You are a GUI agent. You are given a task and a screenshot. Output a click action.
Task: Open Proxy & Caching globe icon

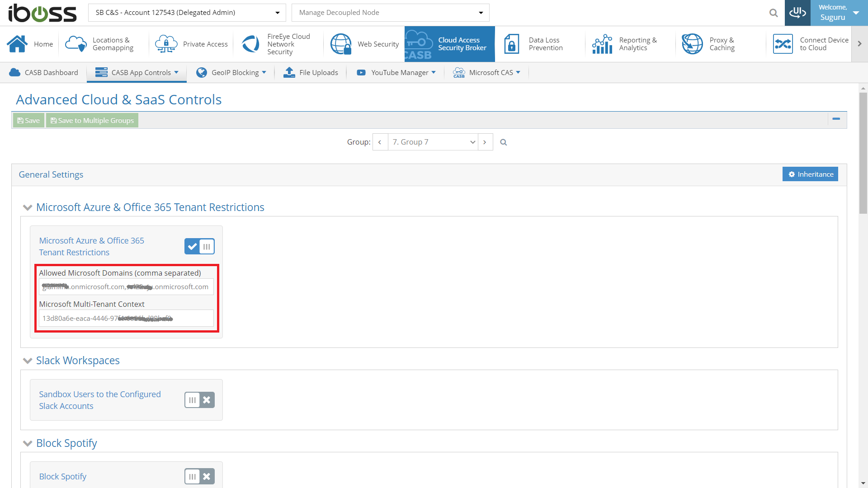(692, 44)
